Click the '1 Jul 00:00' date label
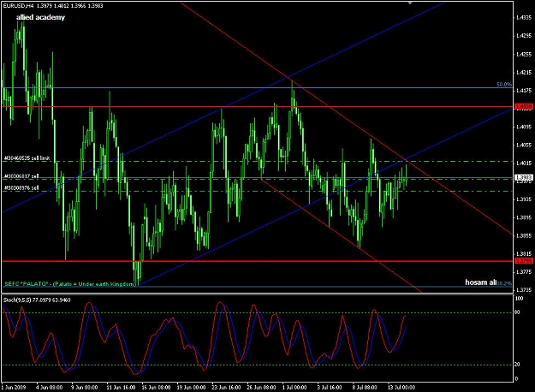 pos(294,387)
